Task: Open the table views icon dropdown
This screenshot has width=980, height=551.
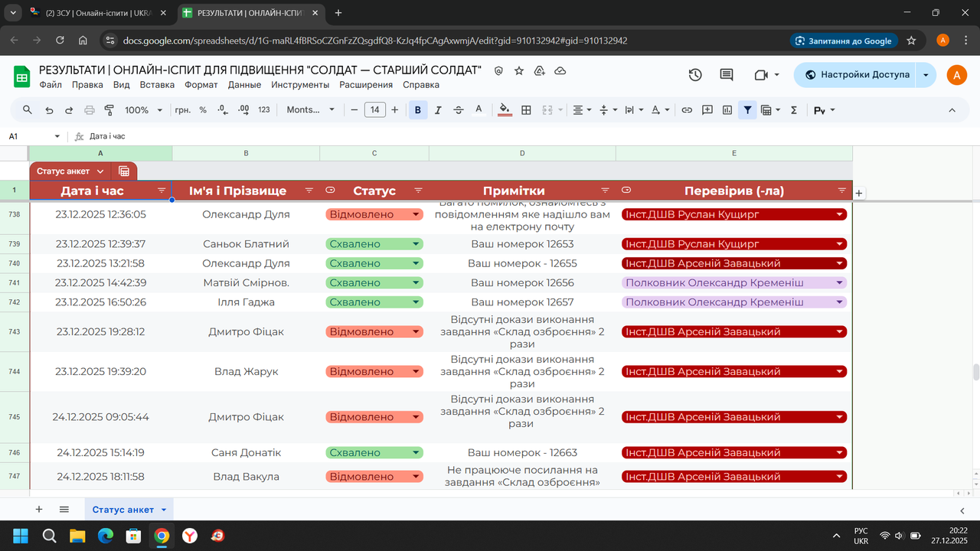Action: coord(770,110)
